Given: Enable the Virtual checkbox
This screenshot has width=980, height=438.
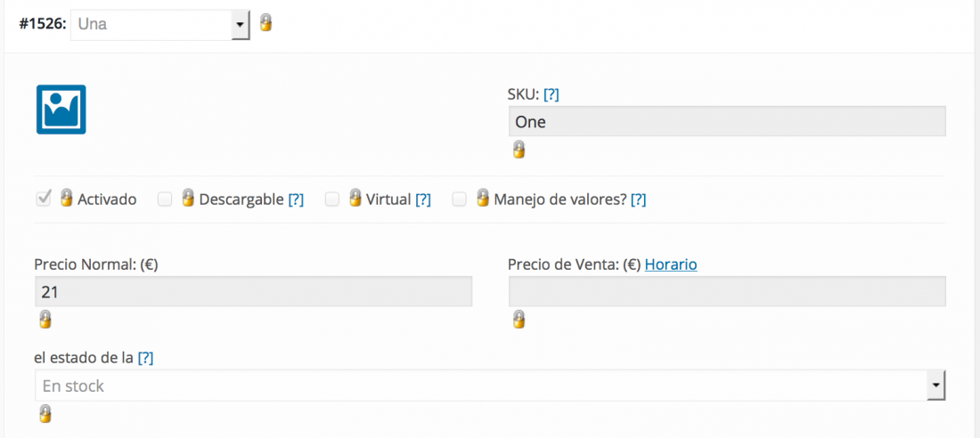Looking at the screenshot, I should click(332, 199).
